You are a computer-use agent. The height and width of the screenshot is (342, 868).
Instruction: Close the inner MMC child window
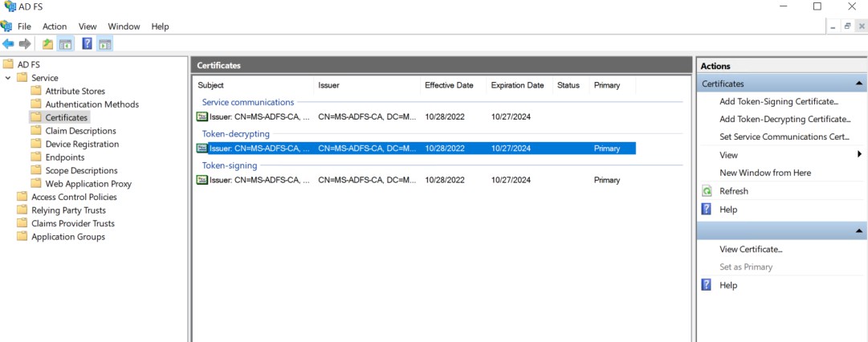(862, 26)
